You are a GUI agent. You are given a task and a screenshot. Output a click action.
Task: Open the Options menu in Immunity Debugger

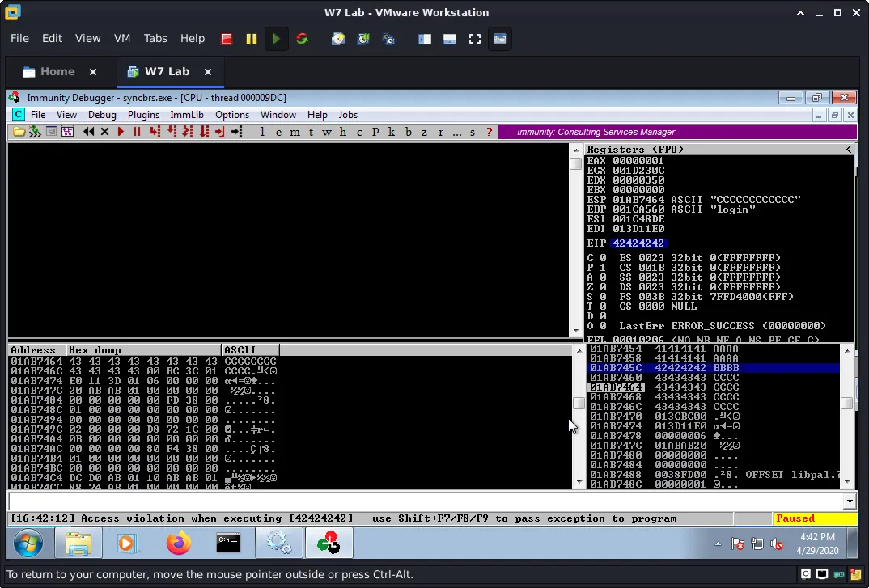[232, 115]
